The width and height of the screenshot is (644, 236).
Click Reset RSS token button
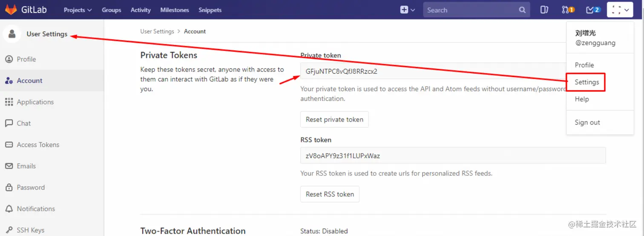tap(330, 194)
